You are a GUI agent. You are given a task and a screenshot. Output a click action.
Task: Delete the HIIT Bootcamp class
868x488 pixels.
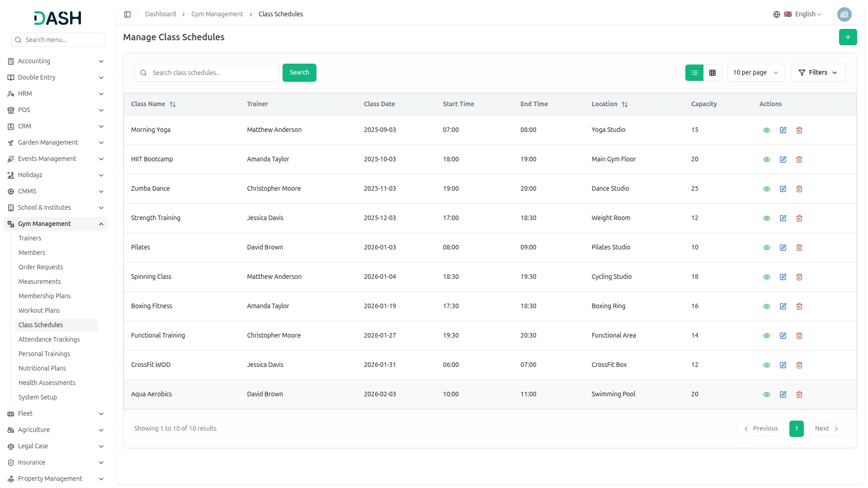pos(799,160)
